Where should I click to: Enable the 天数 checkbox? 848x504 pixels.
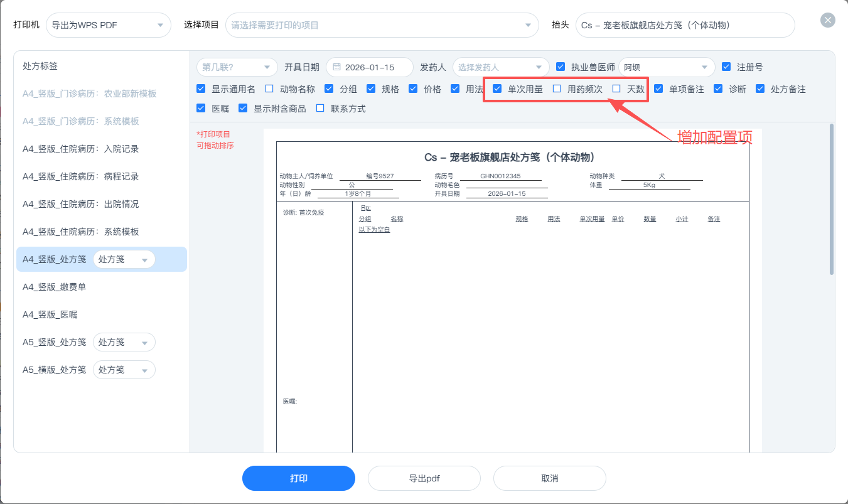point(616,89)
